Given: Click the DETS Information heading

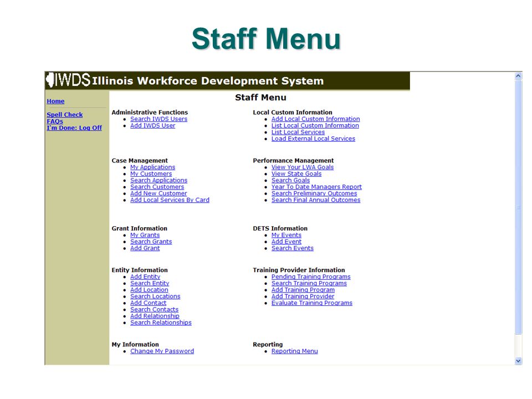Looking at the screenshot, I should pyautogui.click(x=280, y=228).
